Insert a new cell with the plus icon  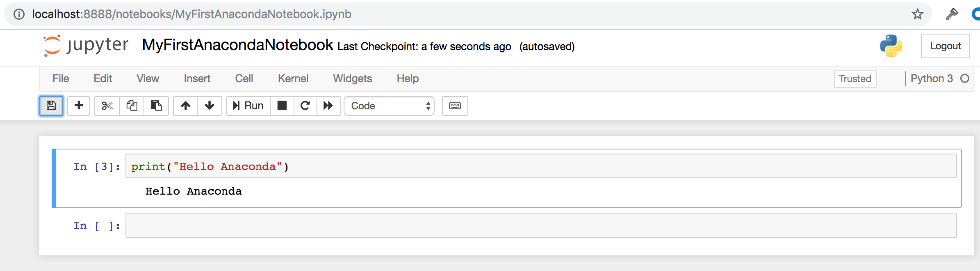(x=78, y=106)
